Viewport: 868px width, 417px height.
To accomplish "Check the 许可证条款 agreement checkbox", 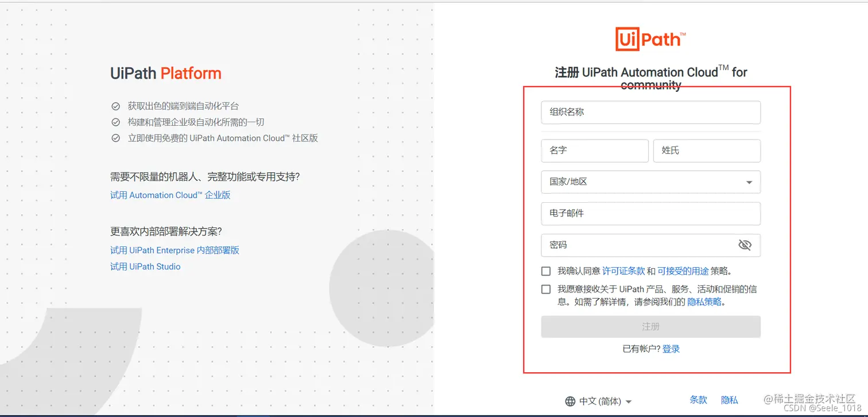I will (x=545, y=271).
